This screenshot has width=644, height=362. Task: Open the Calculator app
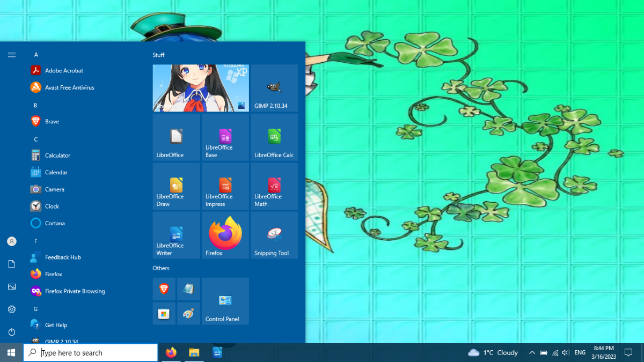click(x=86, y=156)
